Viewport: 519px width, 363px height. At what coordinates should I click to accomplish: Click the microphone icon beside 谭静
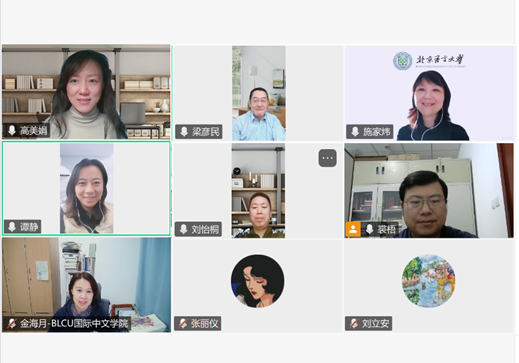click(12, 227)
